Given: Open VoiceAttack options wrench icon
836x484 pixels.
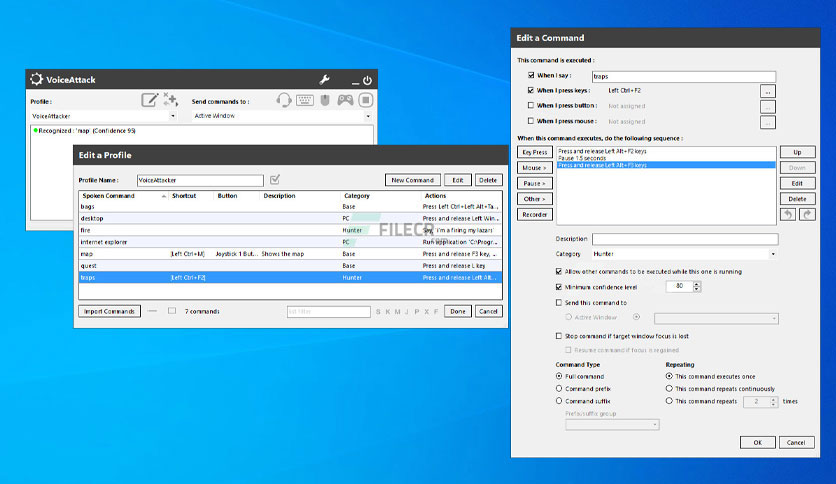Looking at the screenshot, I should pos(324,80).
